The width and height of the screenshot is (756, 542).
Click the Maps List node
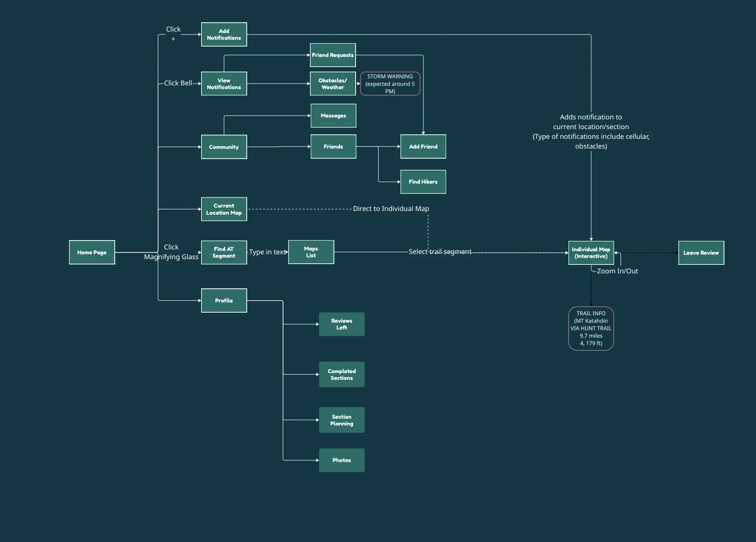click(311, 252)
